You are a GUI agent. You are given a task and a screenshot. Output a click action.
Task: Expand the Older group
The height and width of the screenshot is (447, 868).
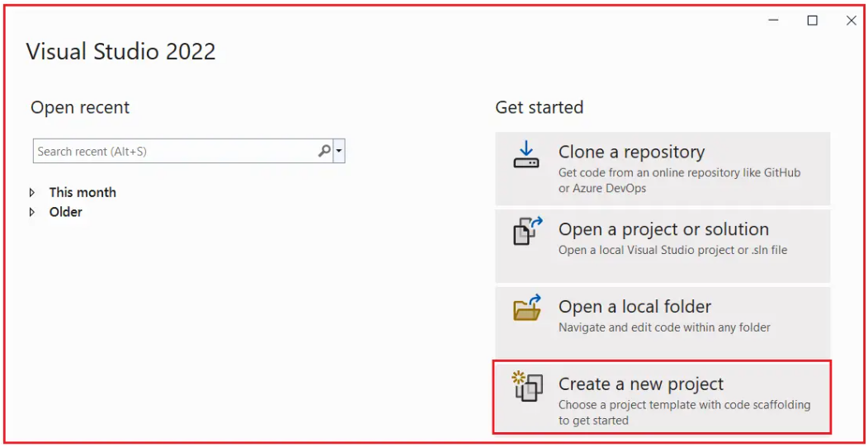32,212
